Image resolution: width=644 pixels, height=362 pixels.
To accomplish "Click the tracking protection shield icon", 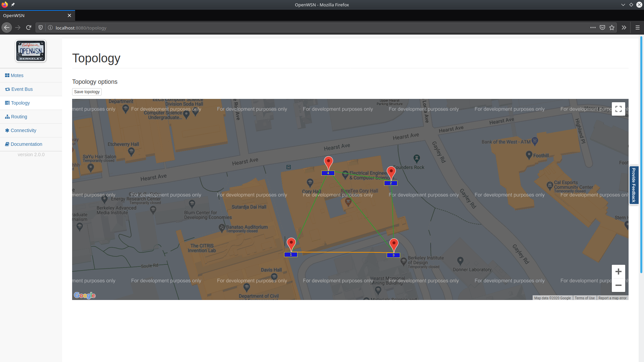I will (41, 28).
